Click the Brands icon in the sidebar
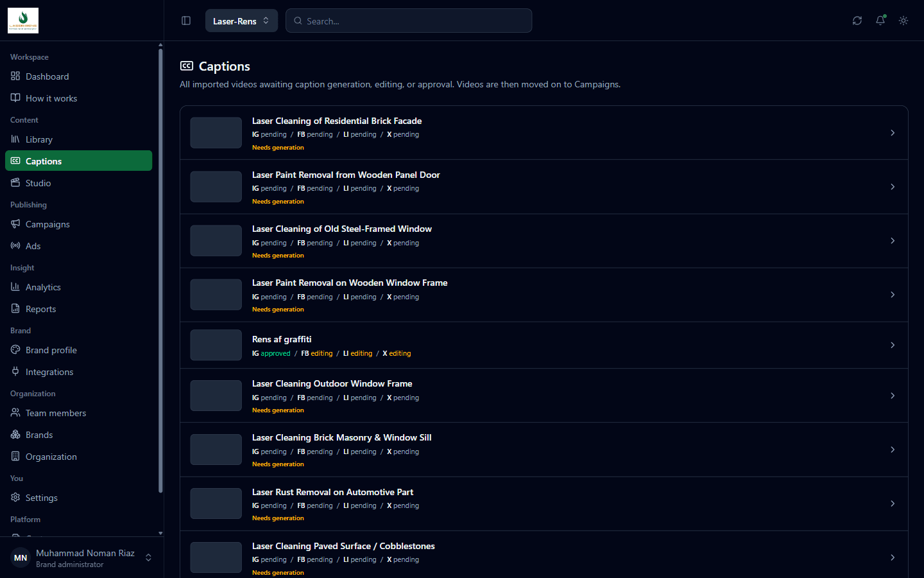 (x=15, y=435)
